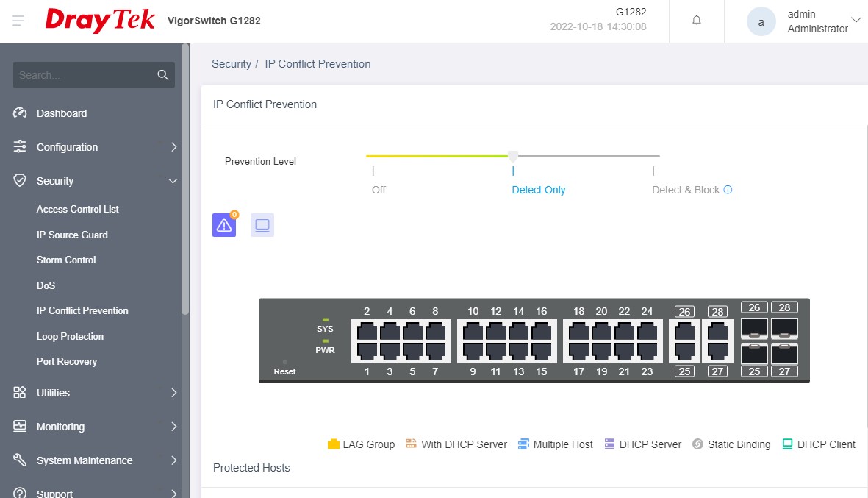Click the admin user avatar
The width and height of the screenshot is (868, 498).
pos(761,21)
